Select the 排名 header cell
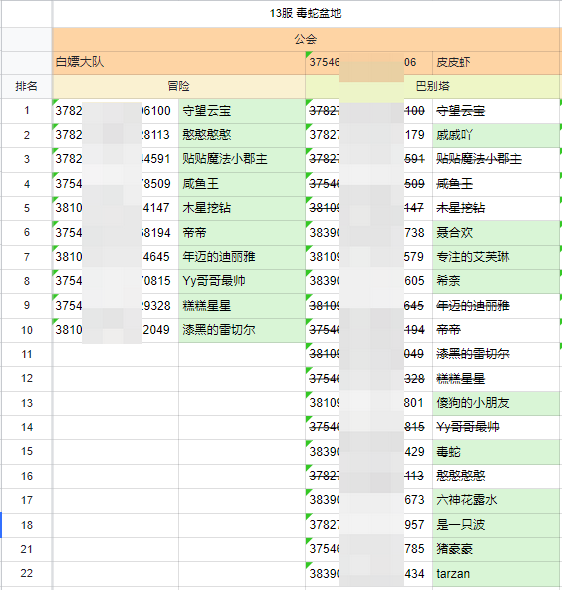 26,86
